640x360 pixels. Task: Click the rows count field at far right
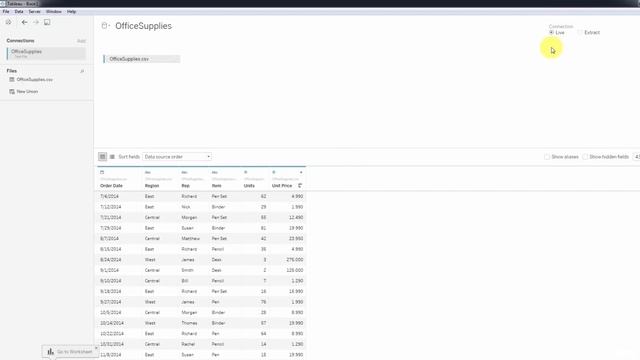pyautogui.click(x=636, y=157)
